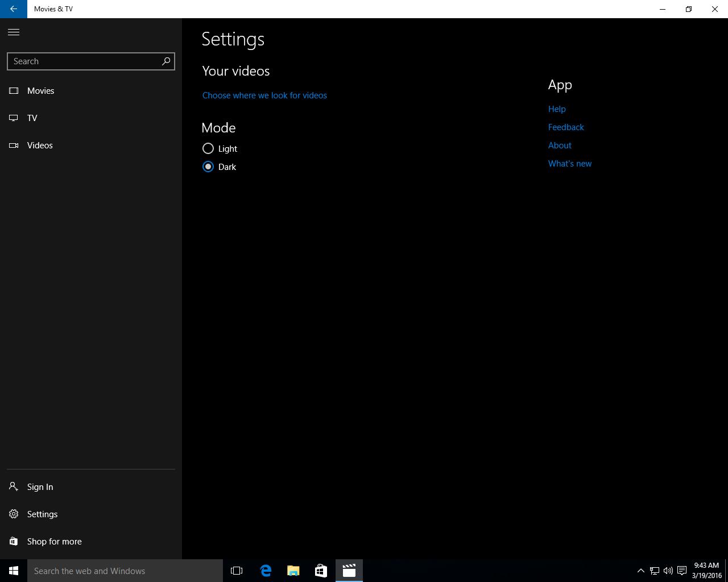Screen dimensions: 728x582
Task: Select the Dark mode radio button
Action: pos(208,167)
